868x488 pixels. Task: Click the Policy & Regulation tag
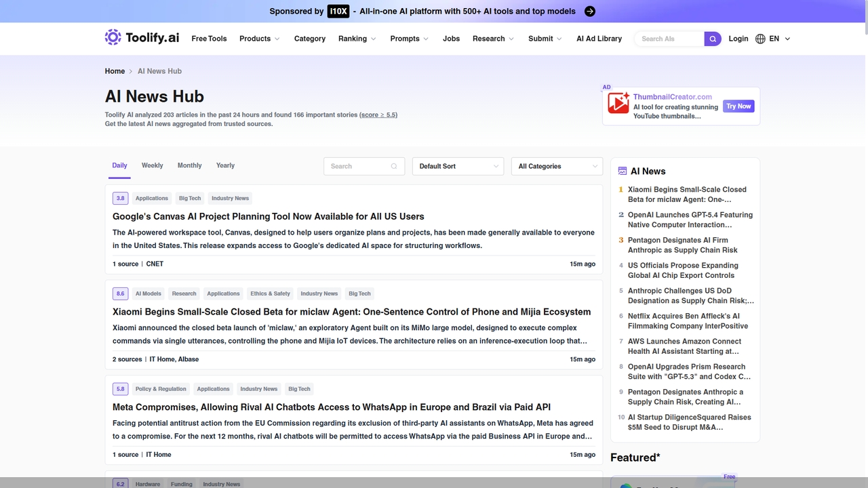pos(161,389)
